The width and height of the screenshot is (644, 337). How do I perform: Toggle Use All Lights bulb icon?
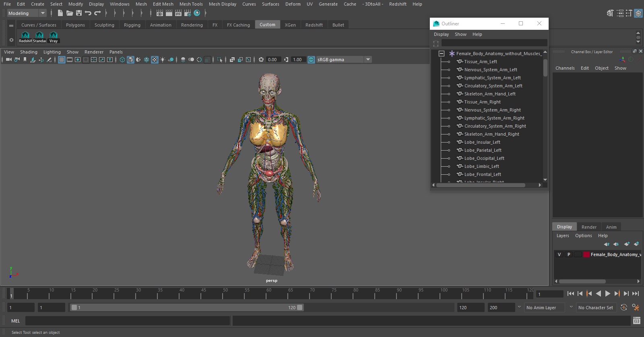click(x=163, y=60)
